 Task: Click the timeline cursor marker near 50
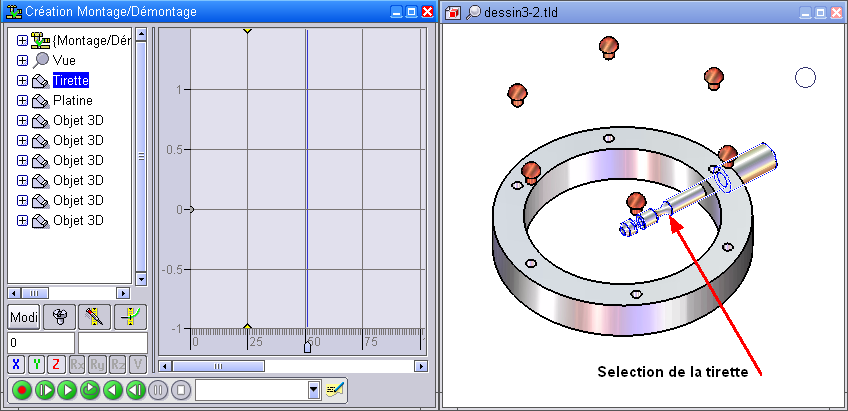coord(307,347)
